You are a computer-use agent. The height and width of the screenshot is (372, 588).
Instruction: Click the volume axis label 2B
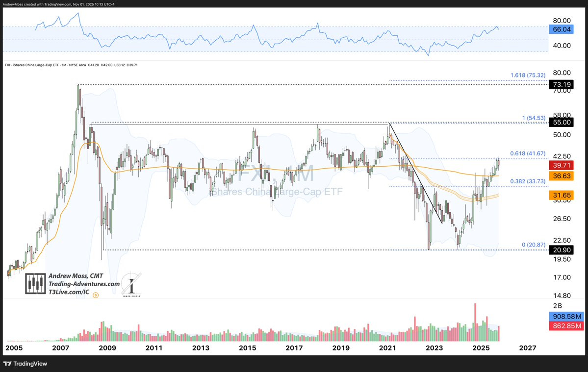click(x=558, y=306)
